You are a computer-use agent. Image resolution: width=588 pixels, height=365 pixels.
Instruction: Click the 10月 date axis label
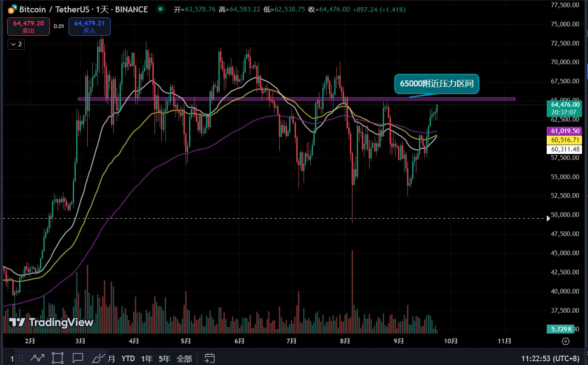450,341
